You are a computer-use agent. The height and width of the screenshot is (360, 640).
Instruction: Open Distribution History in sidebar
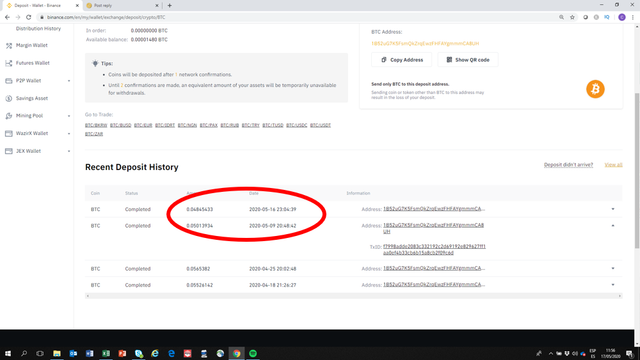click(x=38, y=29)
